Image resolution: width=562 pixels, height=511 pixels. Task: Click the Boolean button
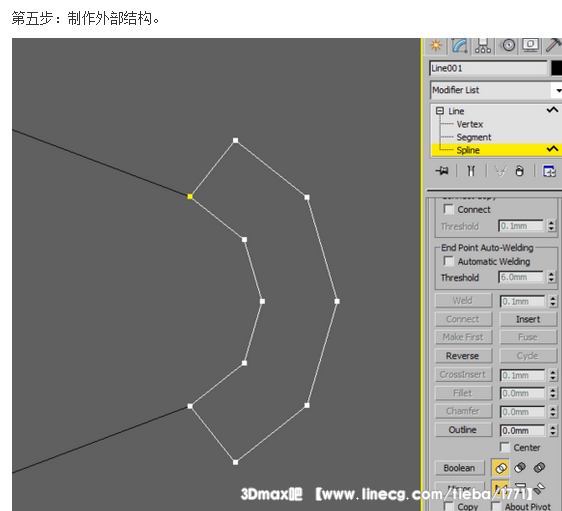(459, 468)
